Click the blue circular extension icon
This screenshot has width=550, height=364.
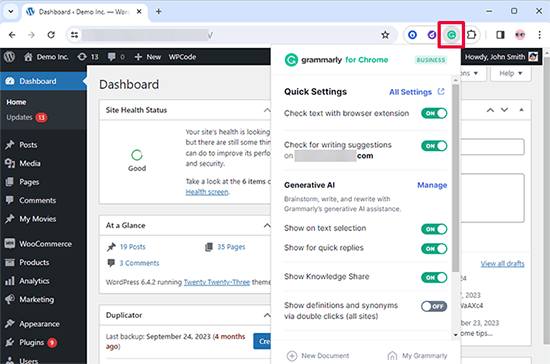coord(412,35)
